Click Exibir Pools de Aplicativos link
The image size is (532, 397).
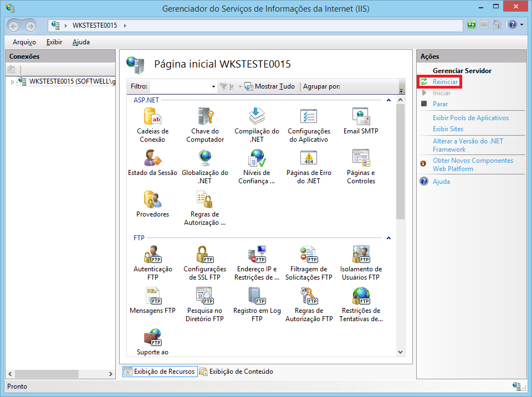point(470,118)
